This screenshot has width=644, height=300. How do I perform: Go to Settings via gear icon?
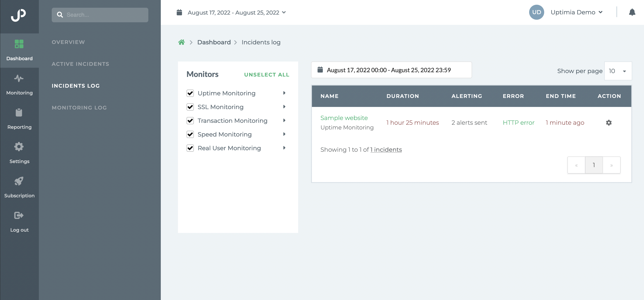pyautogui.click(x=19, y=147)
